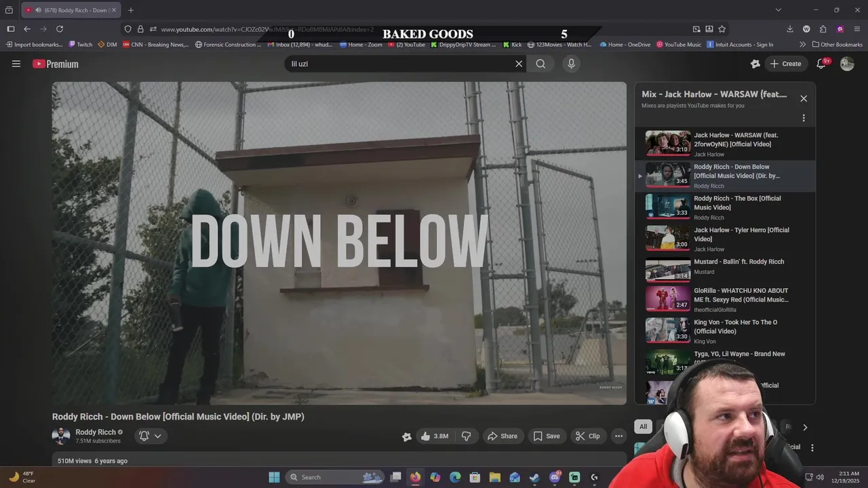Viewport: 868px width, 488px height.
Task: Open Kick bookmark
Action: (513, 45)
